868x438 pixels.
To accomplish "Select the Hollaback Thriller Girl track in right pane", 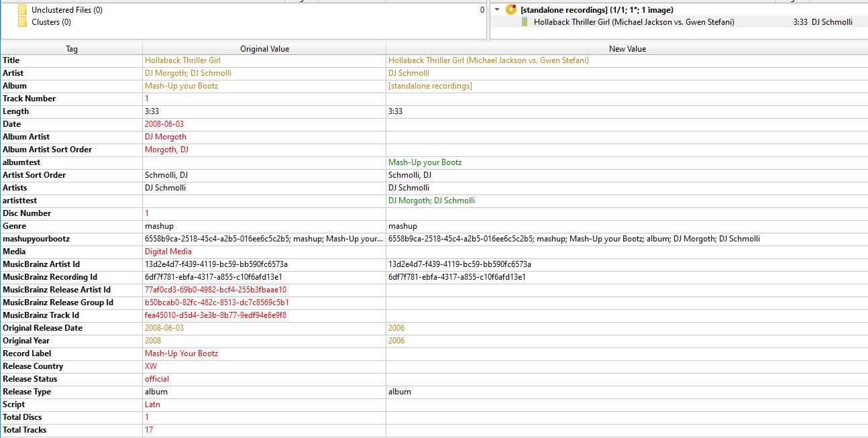I will [633, 22].
